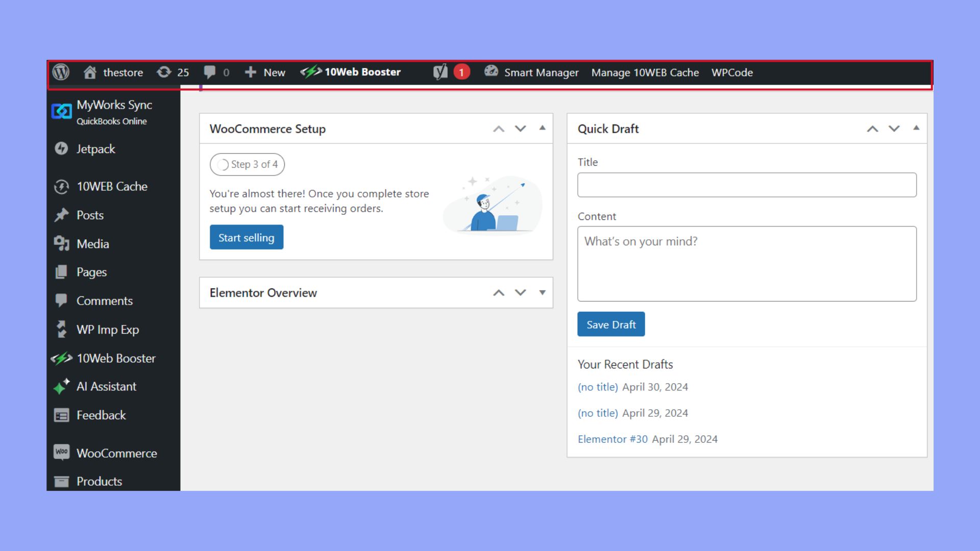The width and height of the screenshot is (980, 551).
Task: Click the Jetpack sidebar icon
Action: coord(61,149)
